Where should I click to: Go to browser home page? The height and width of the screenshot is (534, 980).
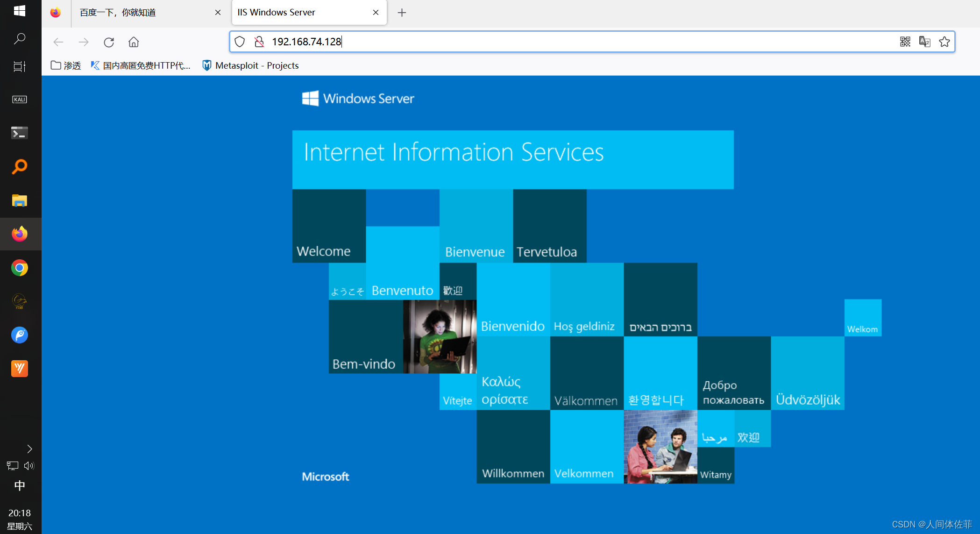click(x=134, y=42)
